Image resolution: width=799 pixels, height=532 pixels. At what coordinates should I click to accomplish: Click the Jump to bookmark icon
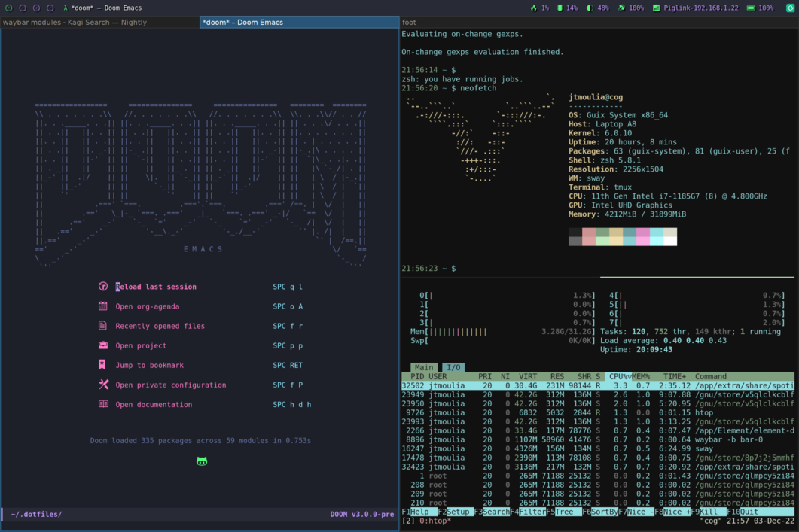click(102, 364)
